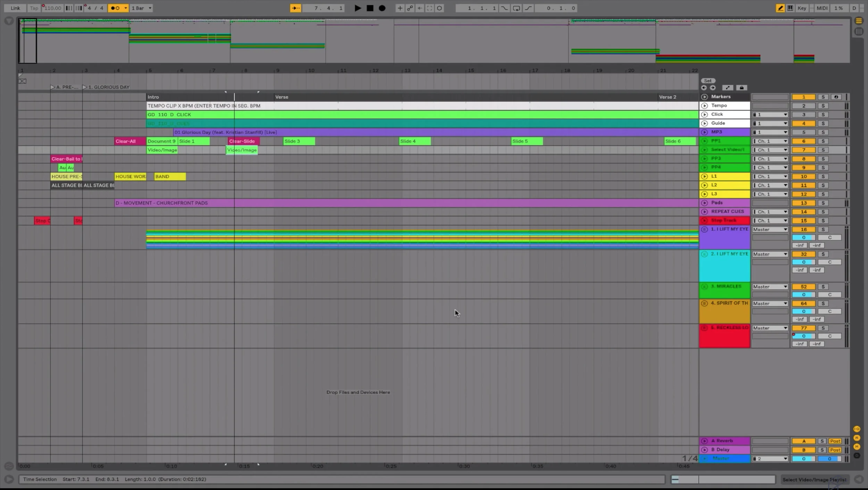
Task: Click the MIDI Arrangement Overdub plus icon
Action: pos(400,8)
